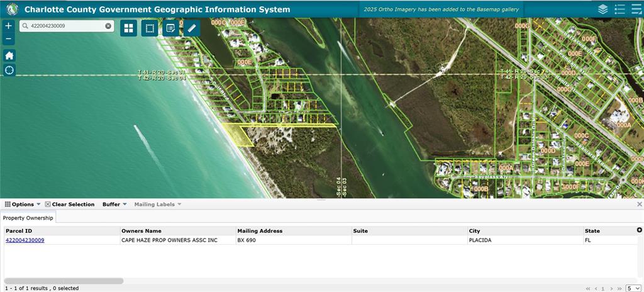
Task: Expand the Buffer dropdown menu
Action: tap(114, 205)
